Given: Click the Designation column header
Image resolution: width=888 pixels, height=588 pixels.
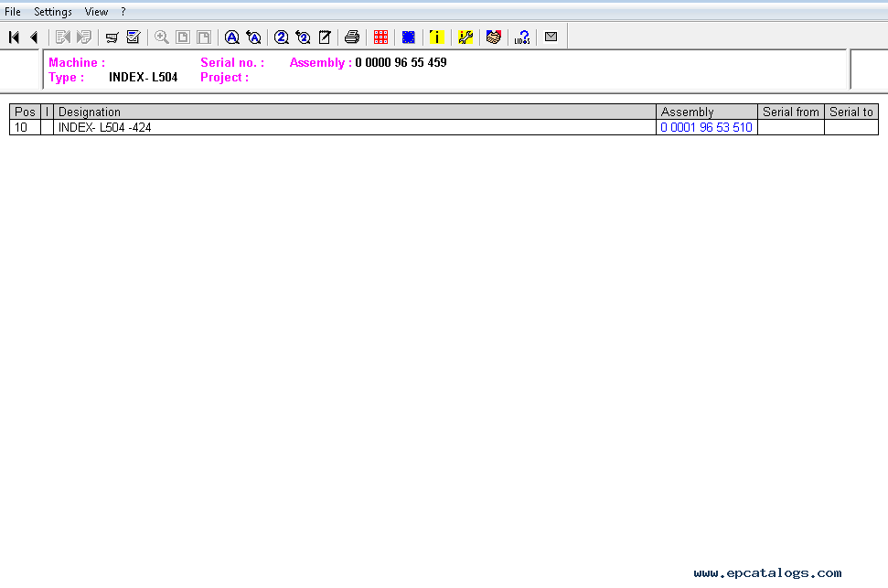Looking at the screenshot, I should pos(355,112).
